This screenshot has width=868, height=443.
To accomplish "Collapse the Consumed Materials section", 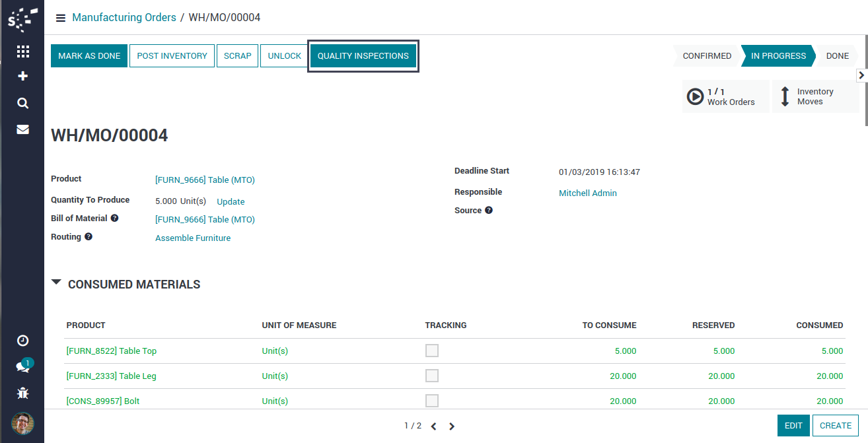I will point(56,284).
